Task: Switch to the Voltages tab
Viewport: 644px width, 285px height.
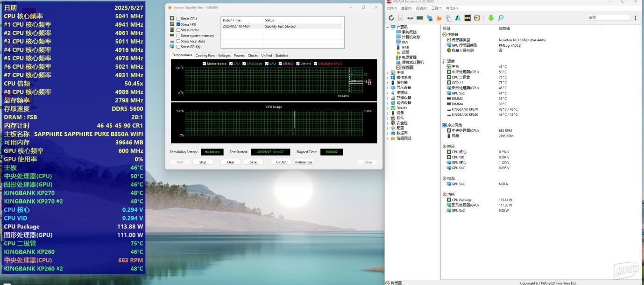Action: pos(225,55)
